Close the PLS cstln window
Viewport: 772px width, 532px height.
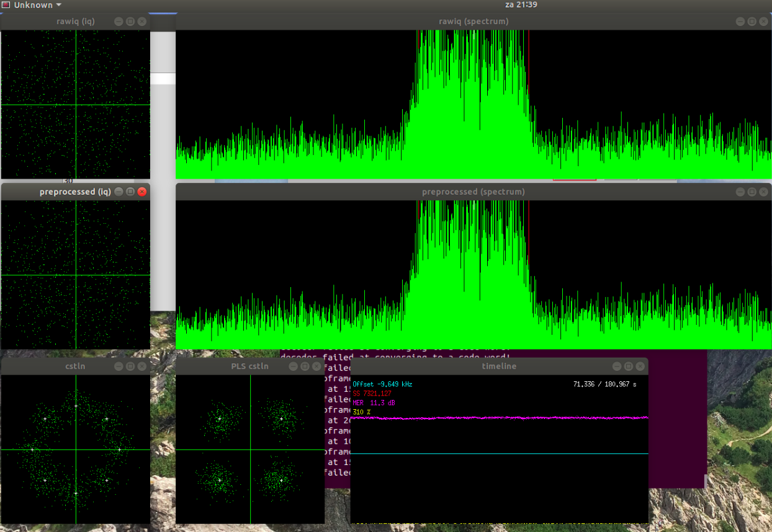point(316,366)
